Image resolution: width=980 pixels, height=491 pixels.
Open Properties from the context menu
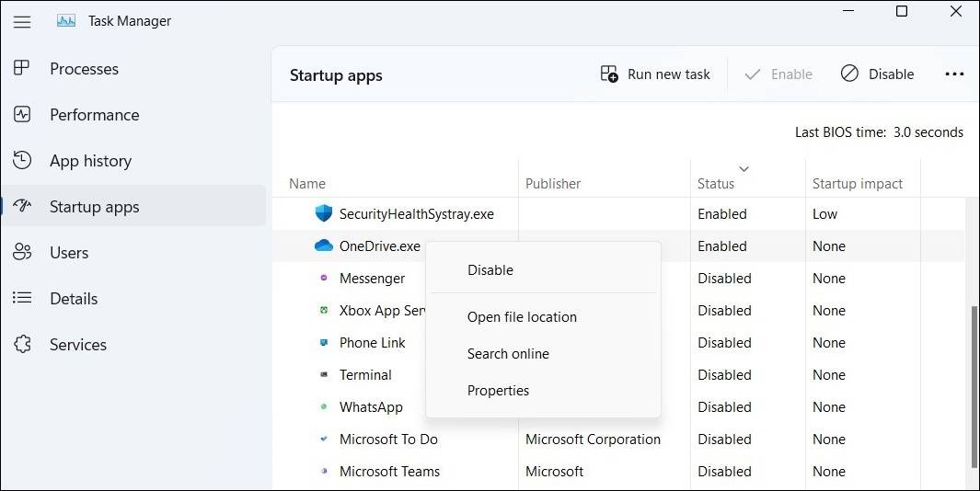click(498, 391)
